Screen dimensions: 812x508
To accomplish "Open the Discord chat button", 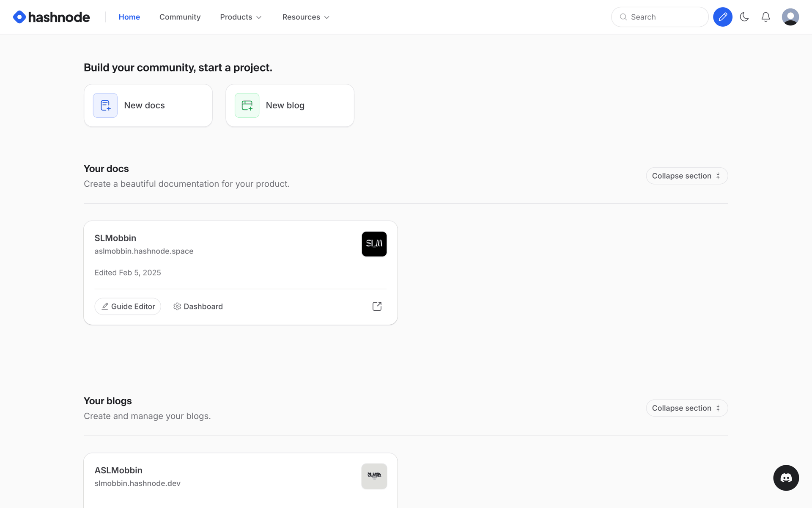I will [786, 478].
